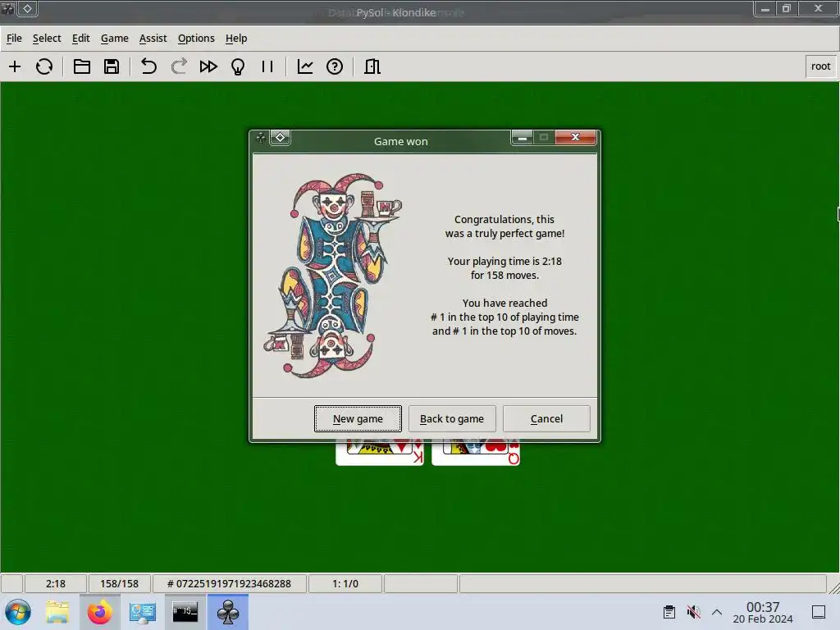The height and width of the screenshot is (630, 840).
Task: Open the statistics chart icon
Action: click(x=305, y=66)
